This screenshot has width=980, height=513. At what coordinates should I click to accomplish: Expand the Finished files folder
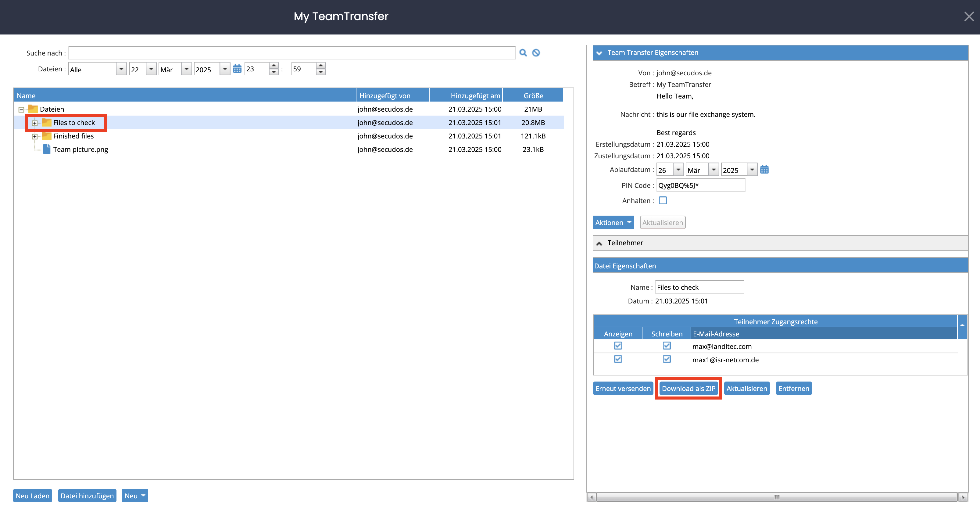click(x=35, y=136)
